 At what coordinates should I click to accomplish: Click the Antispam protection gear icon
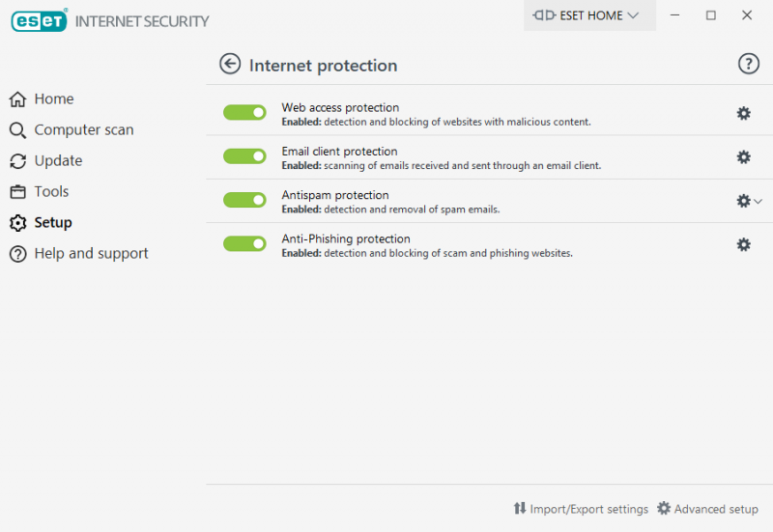click(x=743, y=201)
